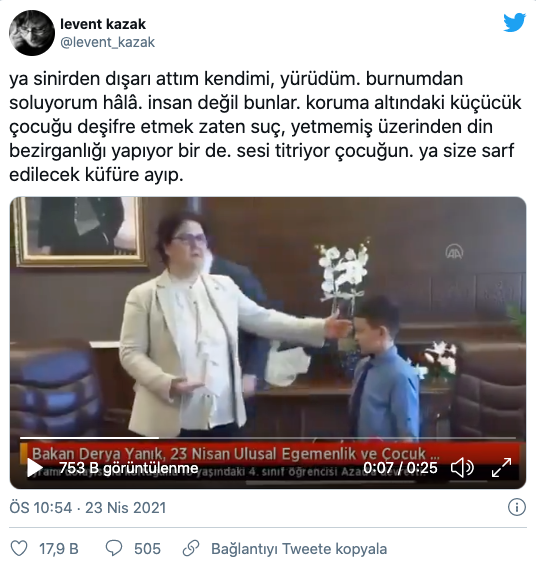Screen dimensions: 536x562
Task: Select Bağlantıyı Tweete kopyala
Action: tap(299, 549)
